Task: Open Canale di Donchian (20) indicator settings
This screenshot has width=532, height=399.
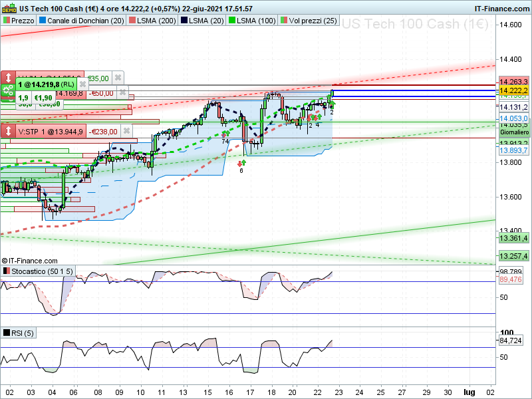Action: [82, 21]
